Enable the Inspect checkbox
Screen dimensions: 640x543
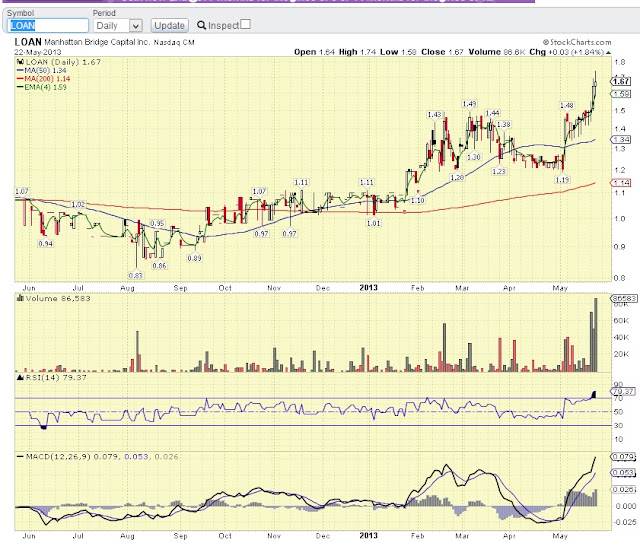(x=245, y=24)
